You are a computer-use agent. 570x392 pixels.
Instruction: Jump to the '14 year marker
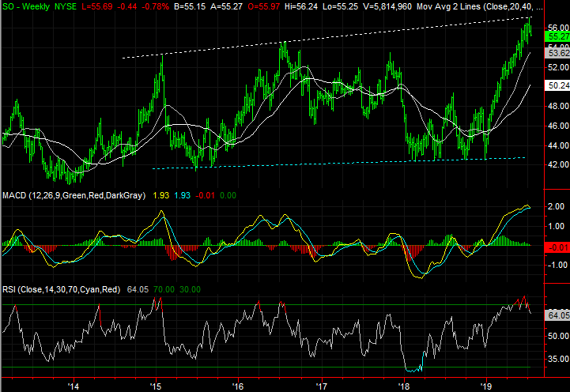[x=74, y=385]
